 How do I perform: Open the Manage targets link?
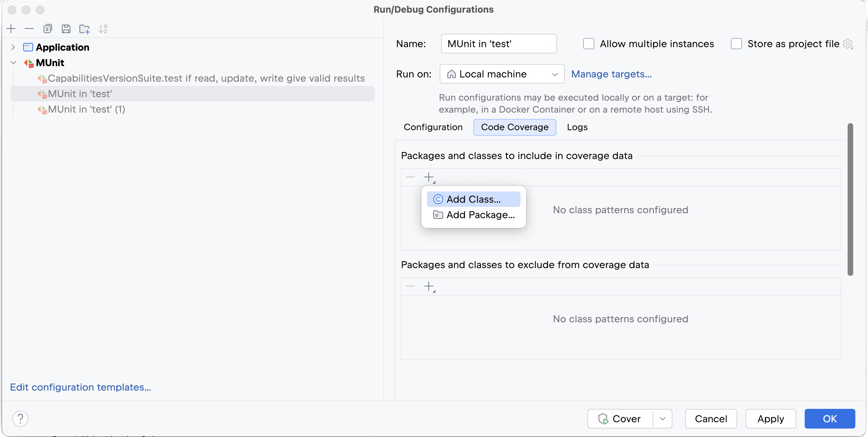point(611,74)
